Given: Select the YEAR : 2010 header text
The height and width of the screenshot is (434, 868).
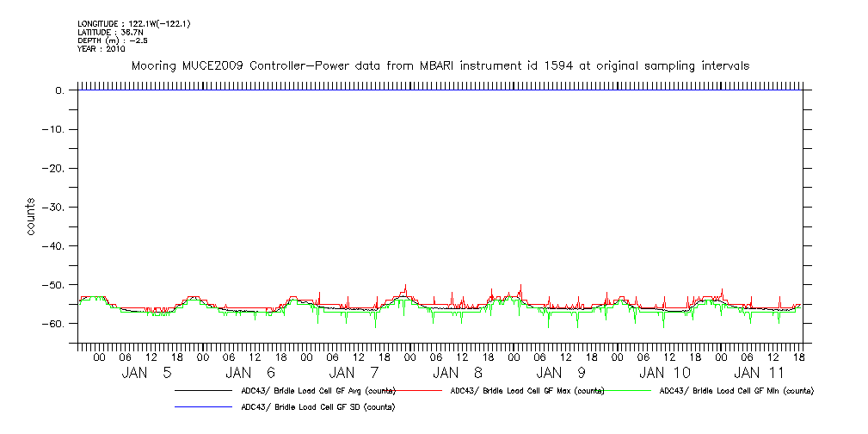Looking at the screenshot, I should [102, 49].
